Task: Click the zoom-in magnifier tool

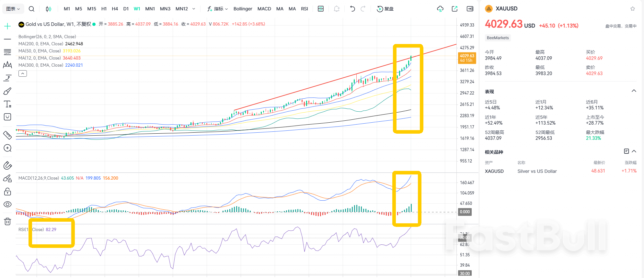Action: coord(7,148)
